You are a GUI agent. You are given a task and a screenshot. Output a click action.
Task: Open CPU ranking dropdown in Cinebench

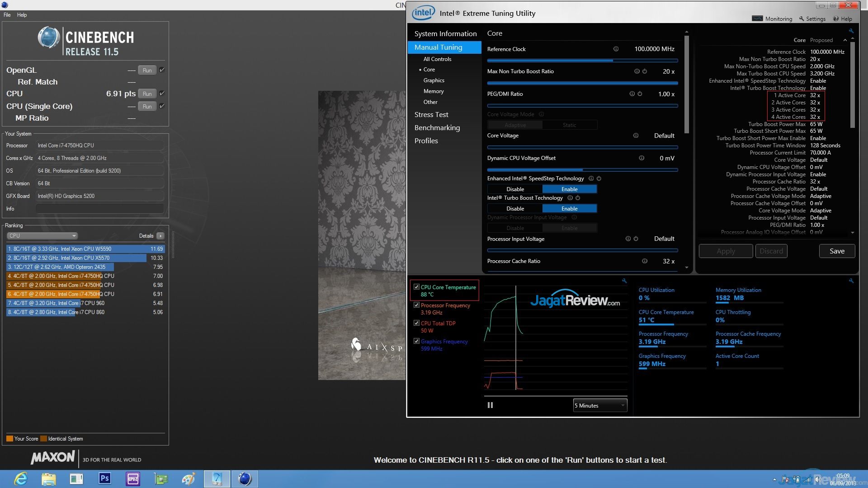pyautogui.click(x=42, y=236)
